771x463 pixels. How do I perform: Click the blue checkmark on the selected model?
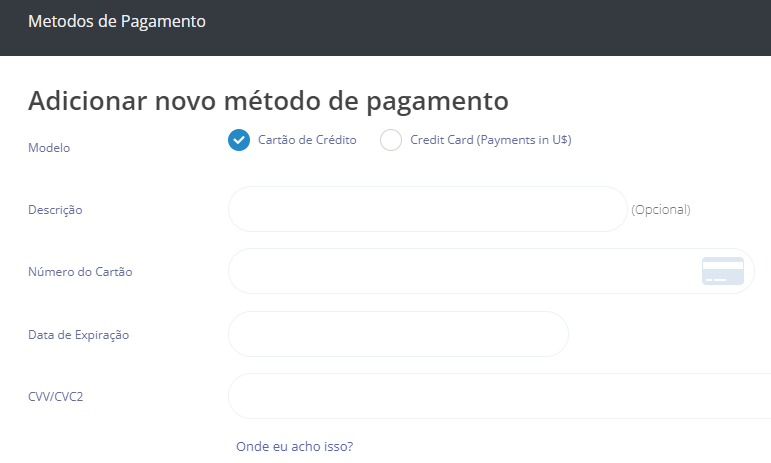[239, 140]
